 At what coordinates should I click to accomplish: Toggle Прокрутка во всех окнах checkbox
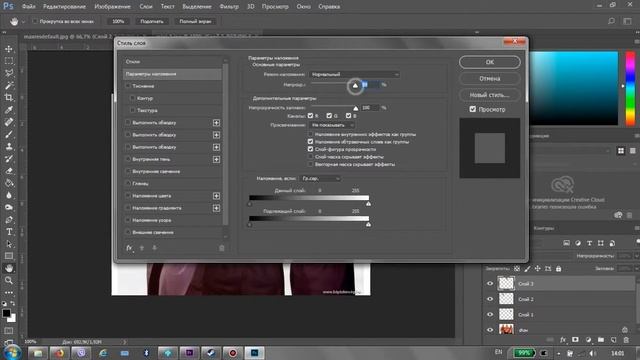[x=35, y=21]
